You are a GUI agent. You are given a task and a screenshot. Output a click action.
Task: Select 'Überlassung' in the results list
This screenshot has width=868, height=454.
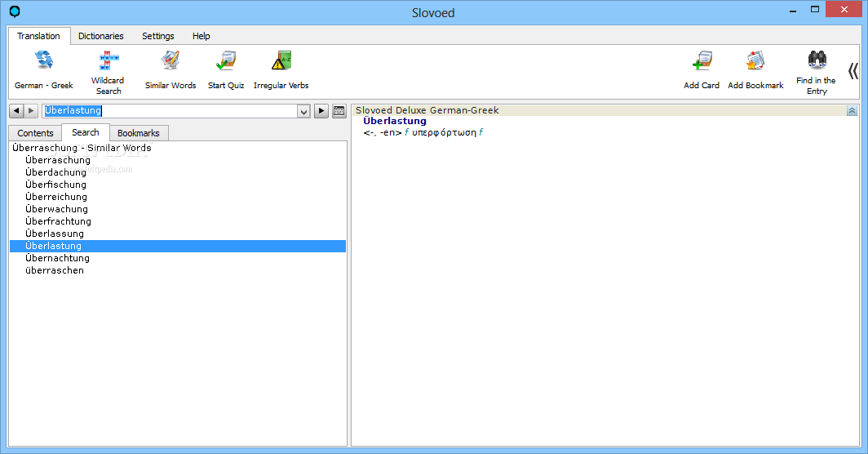point(54,234)
